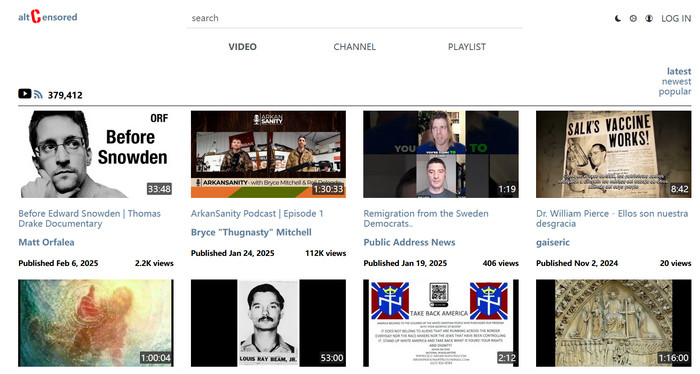The image size is (700, 374).
Task: Click the 2:12 duration badge
Action: pos(507,357)
